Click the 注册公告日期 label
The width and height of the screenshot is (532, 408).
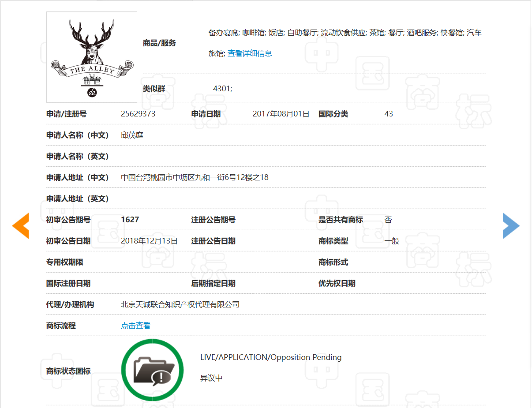214,241
